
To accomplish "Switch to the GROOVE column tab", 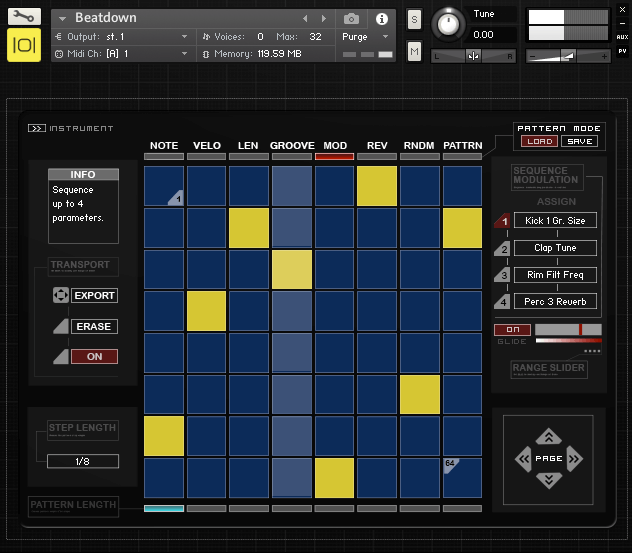I will (291, 146).
